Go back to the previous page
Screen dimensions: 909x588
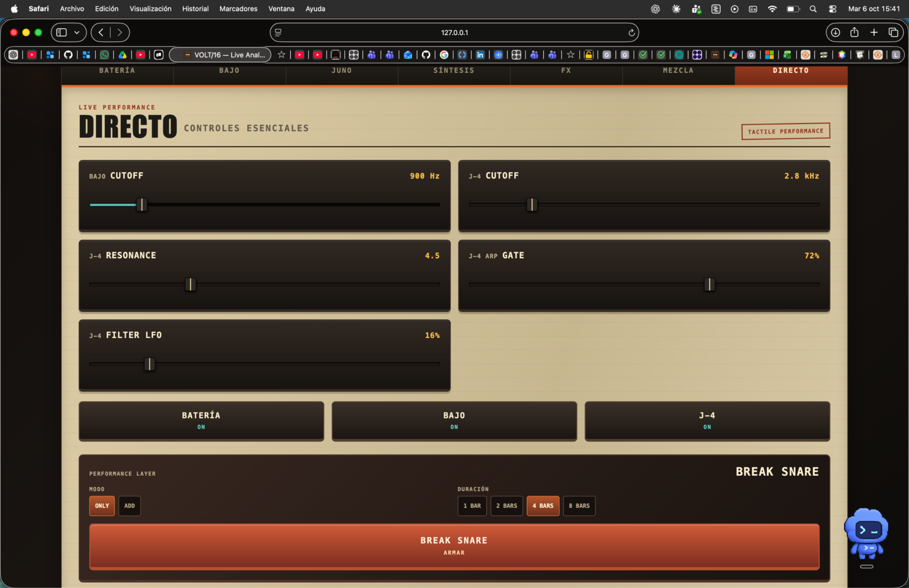click(101, 32)
